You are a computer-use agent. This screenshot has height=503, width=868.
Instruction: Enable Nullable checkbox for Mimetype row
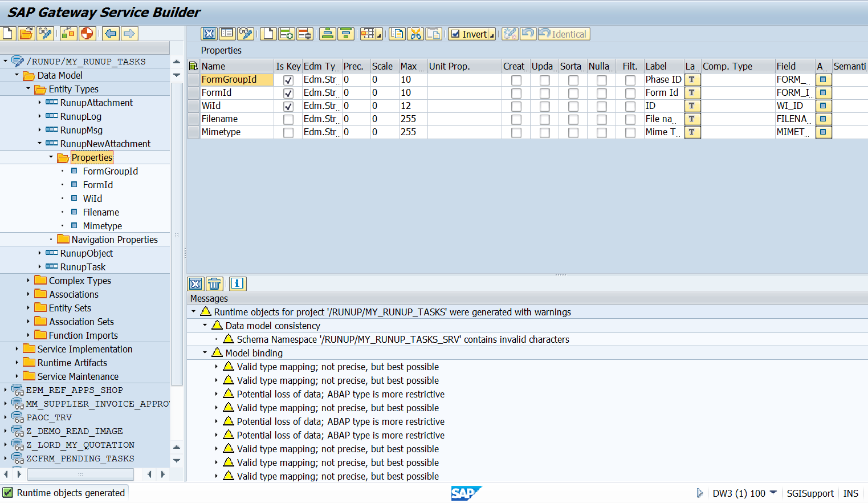[x=601, y=132]
